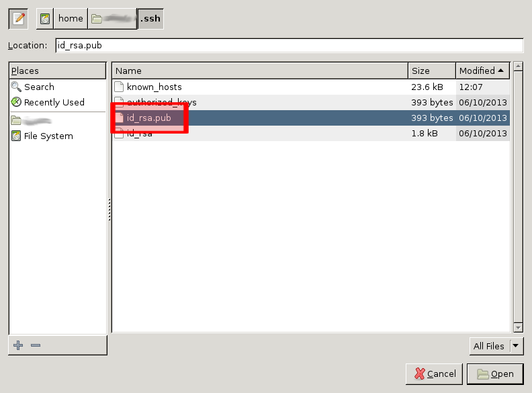Add bookmark with the plus icon

tap(18, 345)
